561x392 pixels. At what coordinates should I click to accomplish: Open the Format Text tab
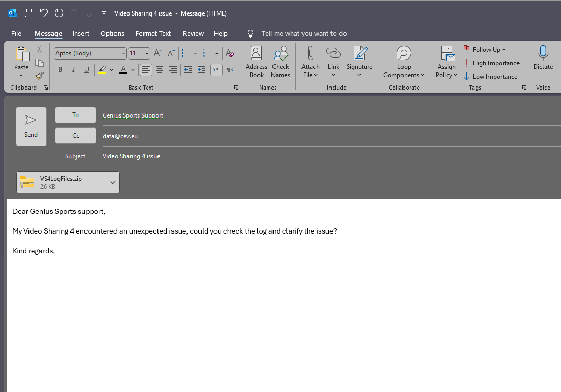(153, 33)
